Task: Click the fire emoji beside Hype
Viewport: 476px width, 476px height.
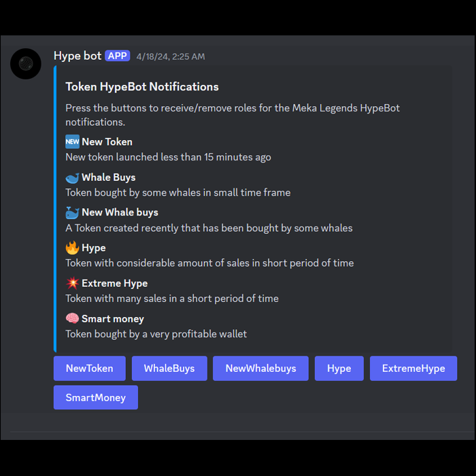Action: [x=72, y=248]
